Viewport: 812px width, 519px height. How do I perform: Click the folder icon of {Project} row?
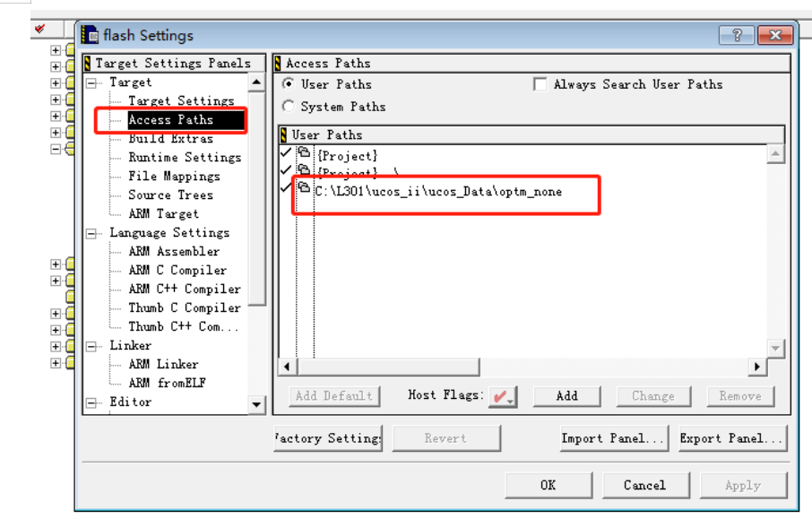click(x=304, y=152)
